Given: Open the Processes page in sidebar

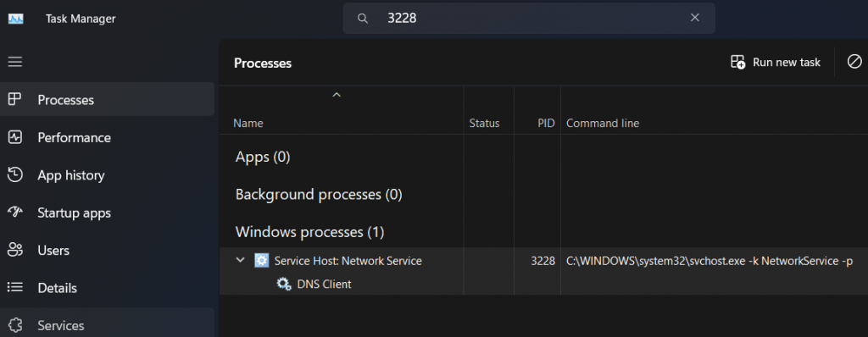Looking at the screenshot, I should click(107, 100).
